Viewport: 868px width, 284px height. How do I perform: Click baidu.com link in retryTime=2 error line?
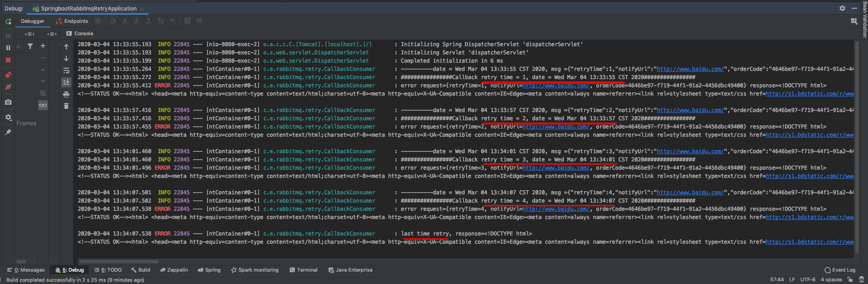(556, 127)
